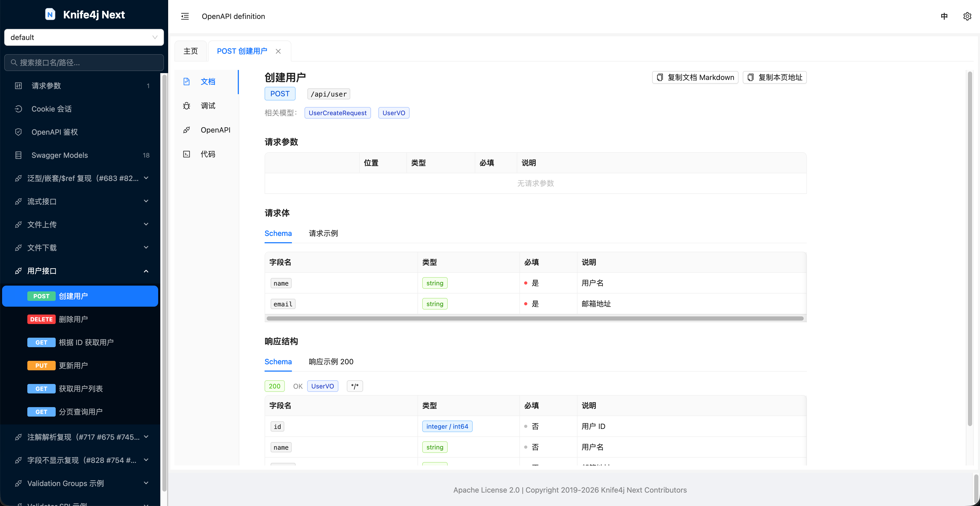
Task: Expand the Validation Groups 示例 chevron
Action: point(146,483)
